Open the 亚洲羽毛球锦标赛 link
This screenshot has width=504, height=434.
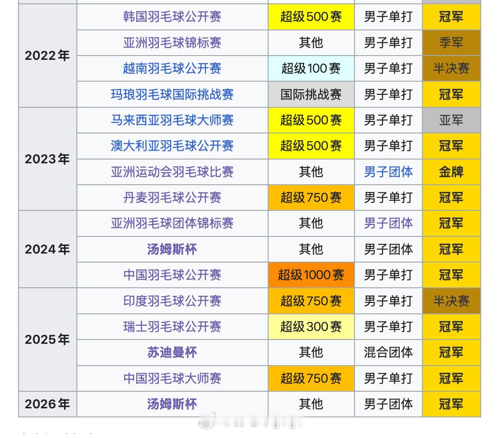click(172, 42)
